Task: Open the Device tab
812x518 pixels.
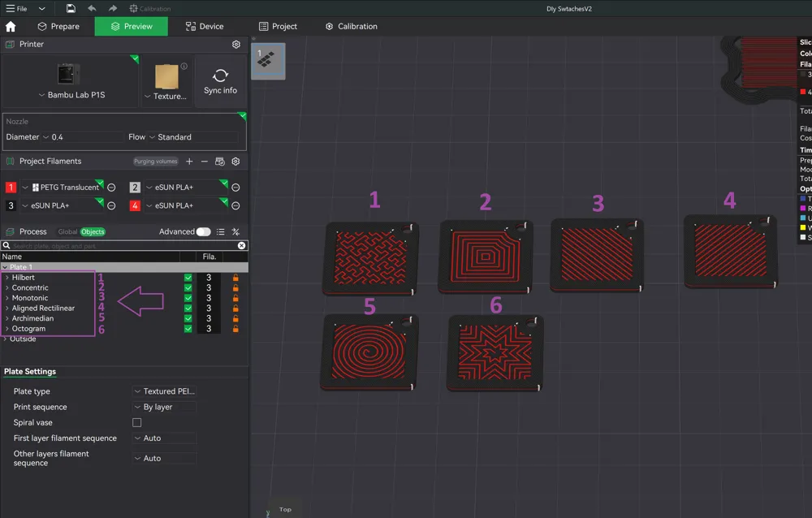Action: tap(205, 27)
